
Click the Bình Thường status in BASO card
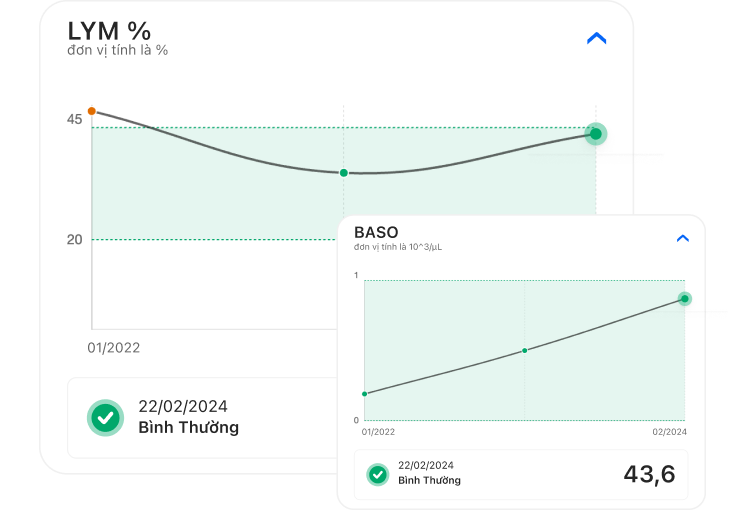click(429, 480)
